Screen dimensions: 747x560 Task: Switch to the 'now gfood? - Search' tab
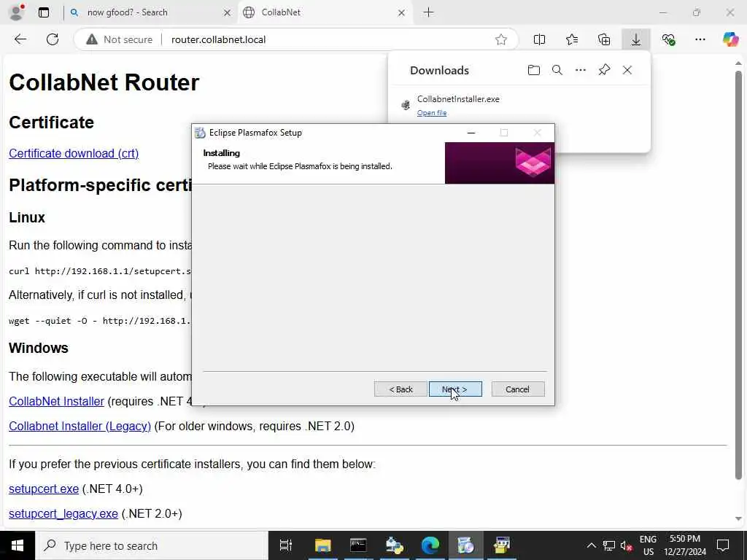coord(150,12)
